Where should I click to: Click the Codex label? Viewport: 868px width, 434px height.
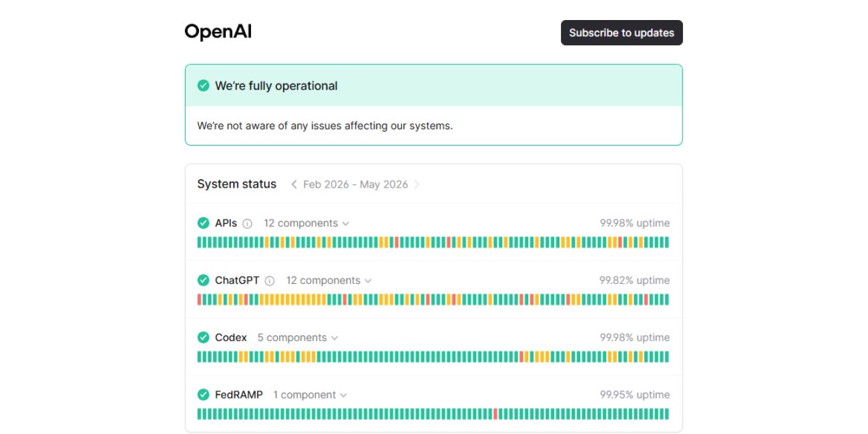[231, 338]
